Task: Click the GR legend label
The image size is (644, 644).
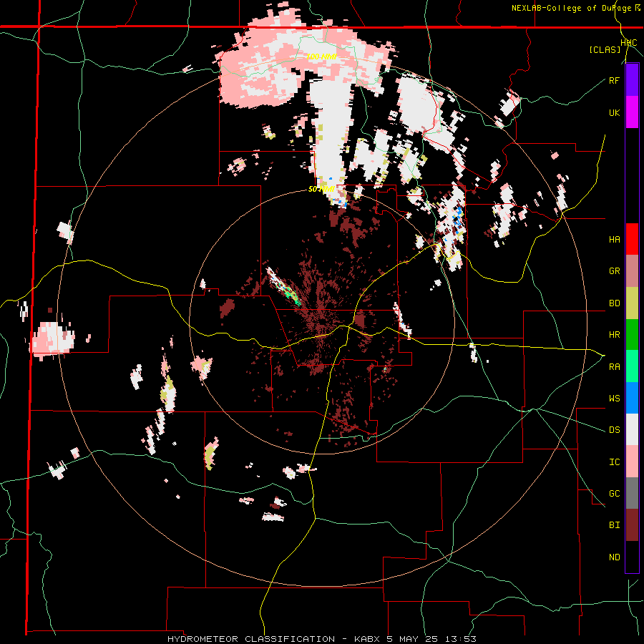Action: pos(614,271)
